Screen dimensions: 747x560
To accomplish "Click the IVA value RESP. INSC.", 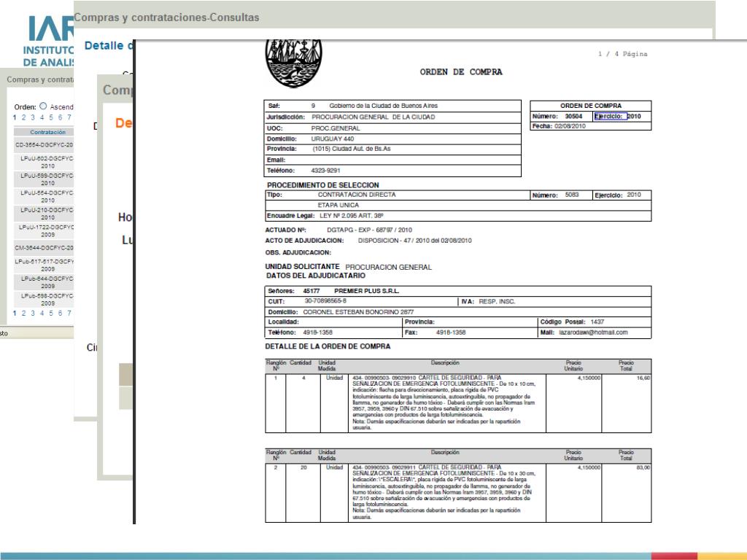I will pyautogui.click(x=497, y=301).
